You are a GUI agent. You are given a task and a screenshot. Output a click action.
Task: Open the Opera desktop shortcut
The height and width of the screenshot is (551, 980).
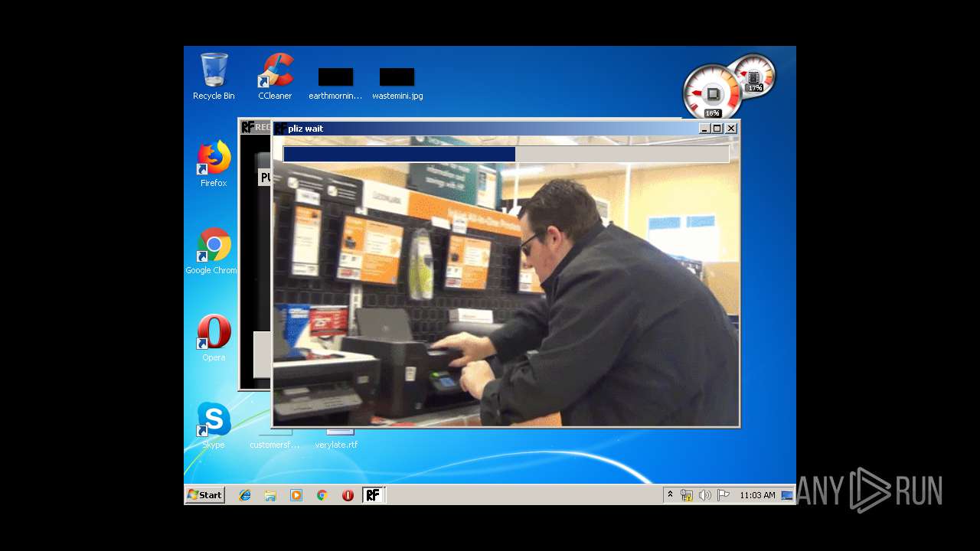[214, 338]
